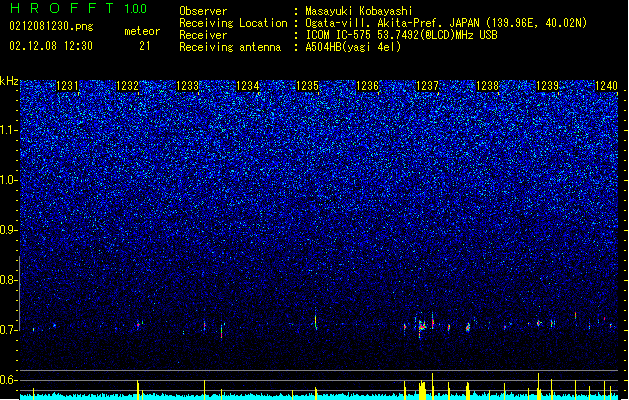The image size is (629, 400).
Task: Click the 1234 time marker
Action: [248, 86]
